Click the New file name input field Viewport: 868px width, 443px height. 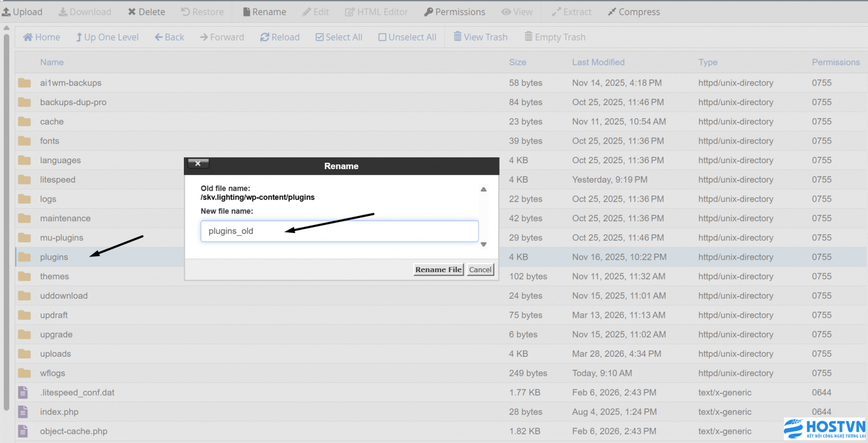[339, 231]
